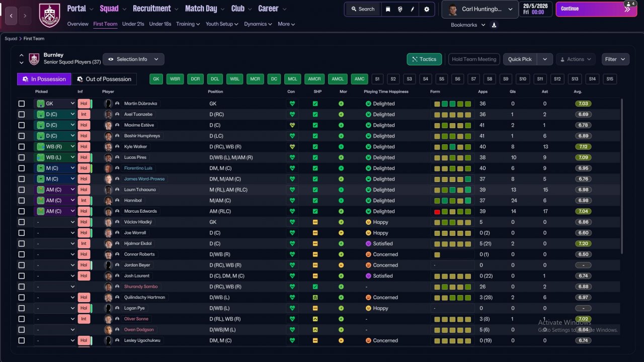
Task: Click the Int info badge for Axel Tuanzebe
Action: click(x=84, y=114)
